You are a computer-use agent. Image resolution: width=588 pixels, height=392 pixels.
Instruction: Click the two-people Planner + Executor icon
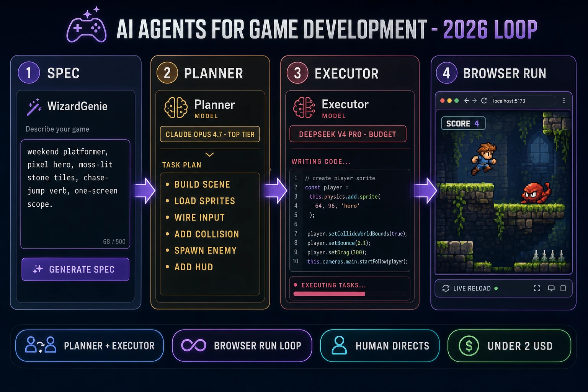41,345
